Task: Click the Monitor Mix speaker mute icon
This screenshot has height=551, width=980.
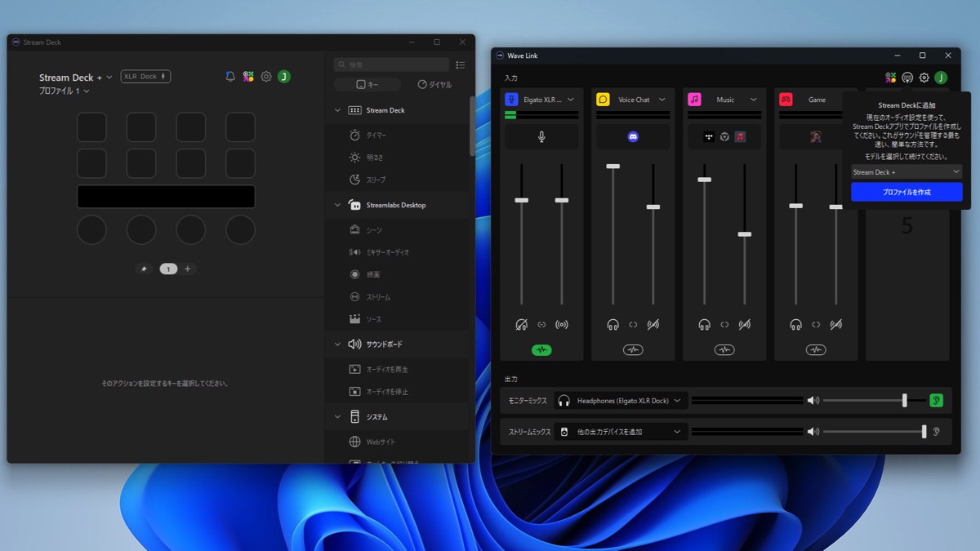Action: pyautogui.click(x=813, y=401)
